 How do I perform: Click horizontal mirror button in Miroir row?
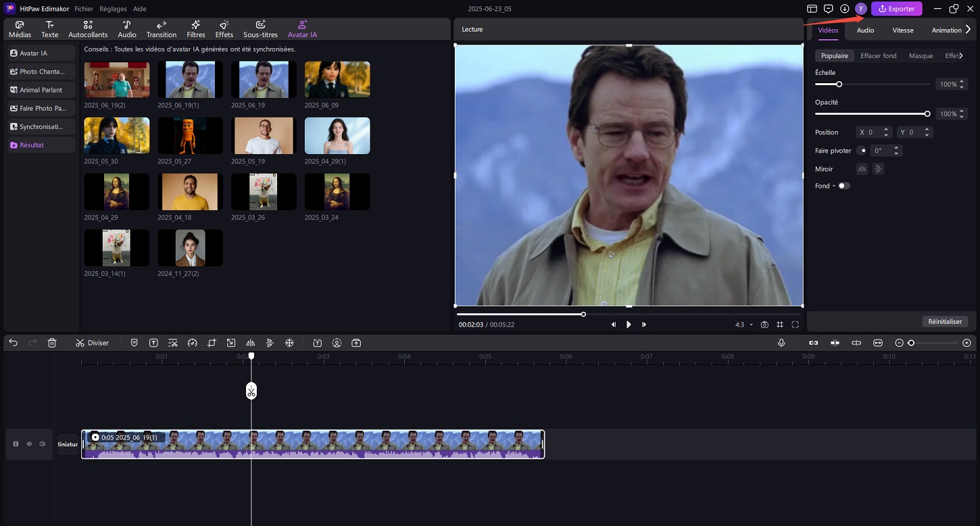click(862, 169)
